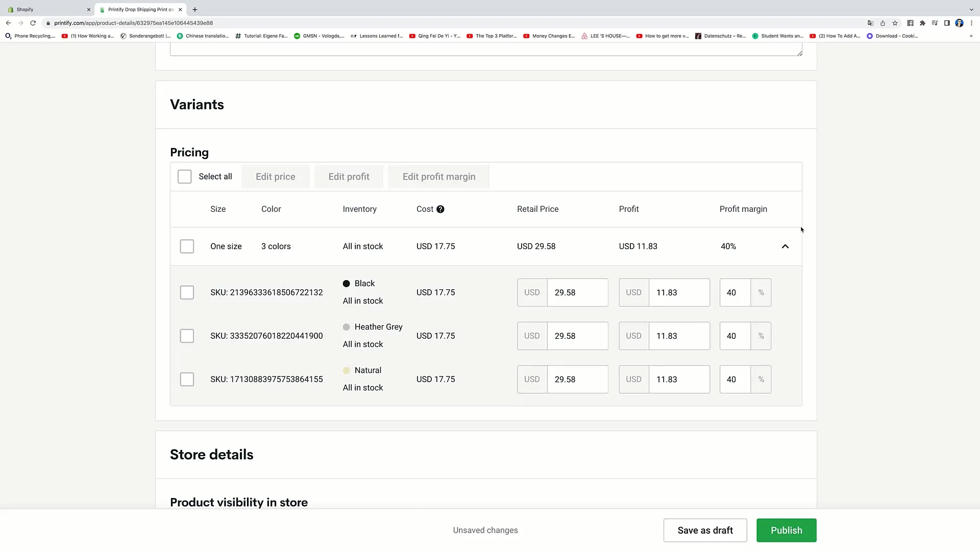
Task: Open the Tutorial: Eigene Fa... bookmark
Action: (x=261, y=36)
